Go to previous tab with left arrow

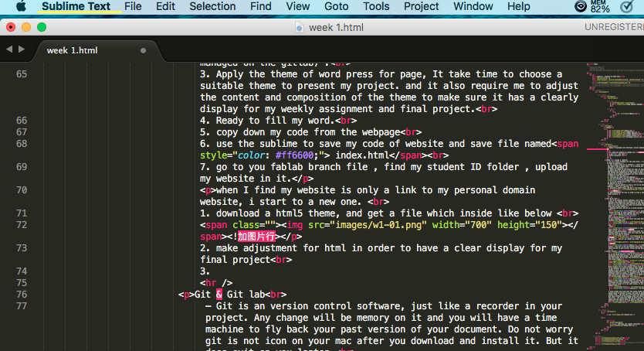[9, 49]
